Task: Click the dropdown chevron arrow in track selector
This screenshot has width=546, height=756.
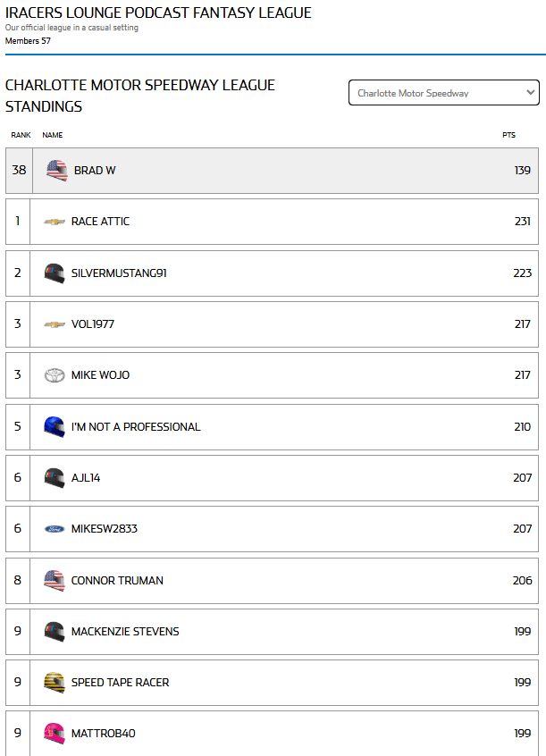Action: coord(530,92)
